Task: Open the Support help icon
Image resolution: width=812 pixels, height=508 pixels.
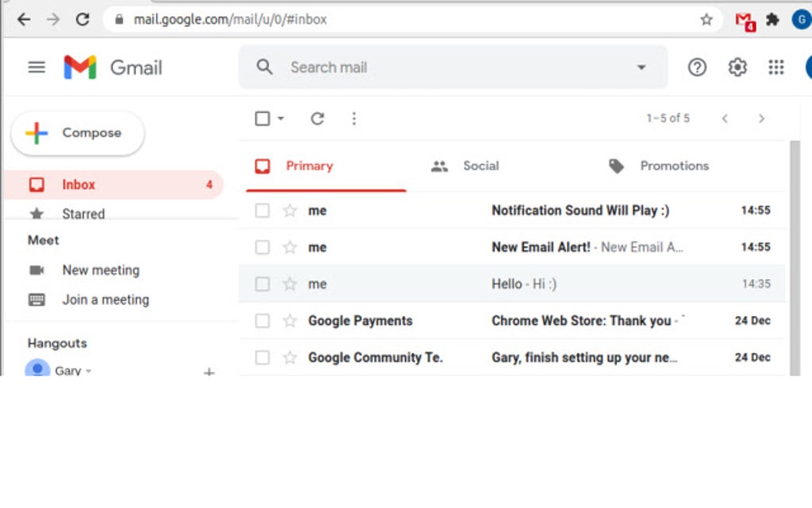Action: [x=697, y=68]
